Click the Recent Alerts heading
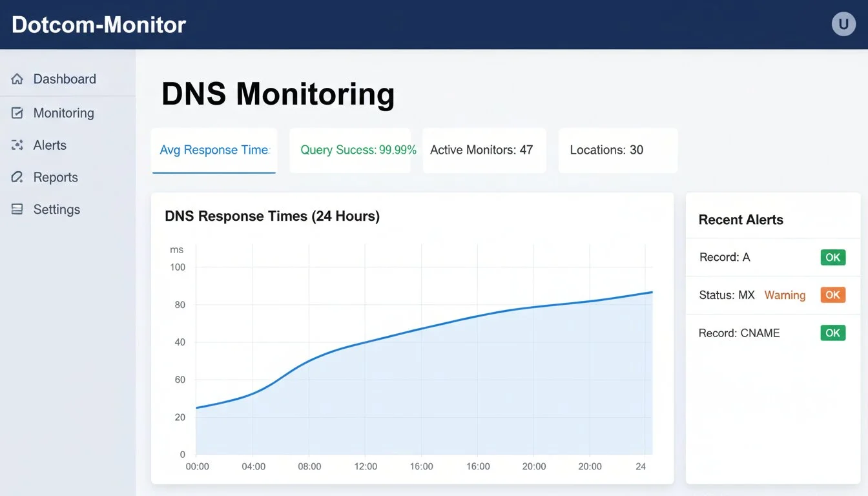Image resolution: width=868 pixels, height=496 pixels. coord(741,220)
